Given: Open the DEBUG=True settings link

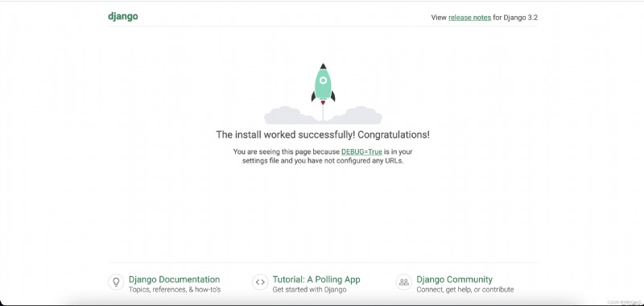Looking at the screenshot, I should click(x=361, y=151).
